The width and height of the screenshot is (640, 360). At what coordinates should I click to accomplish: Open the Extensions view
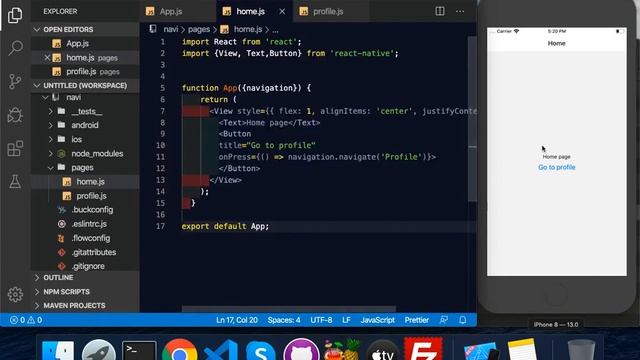click(15, 149)
